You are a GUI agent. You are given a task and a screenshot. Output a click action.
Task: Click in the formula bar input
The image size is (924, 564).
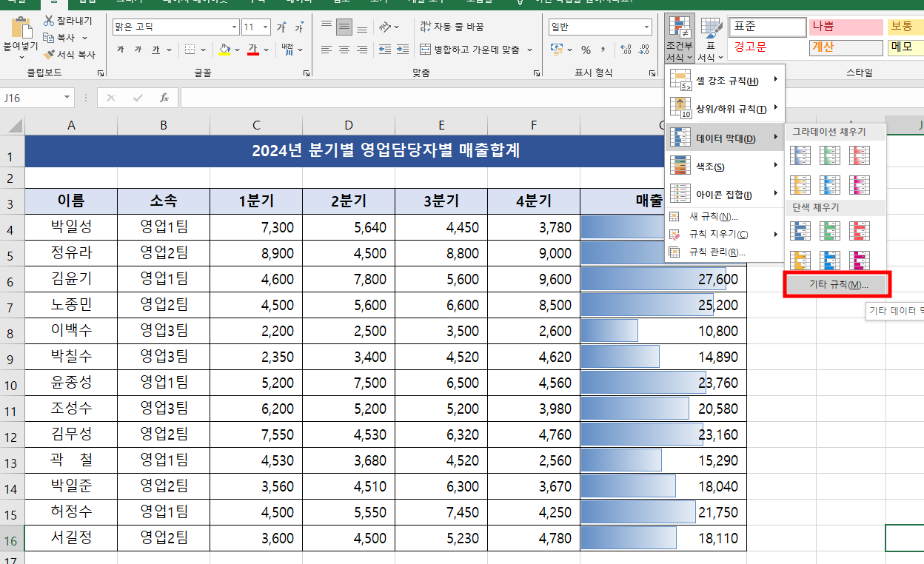(552, 98)
